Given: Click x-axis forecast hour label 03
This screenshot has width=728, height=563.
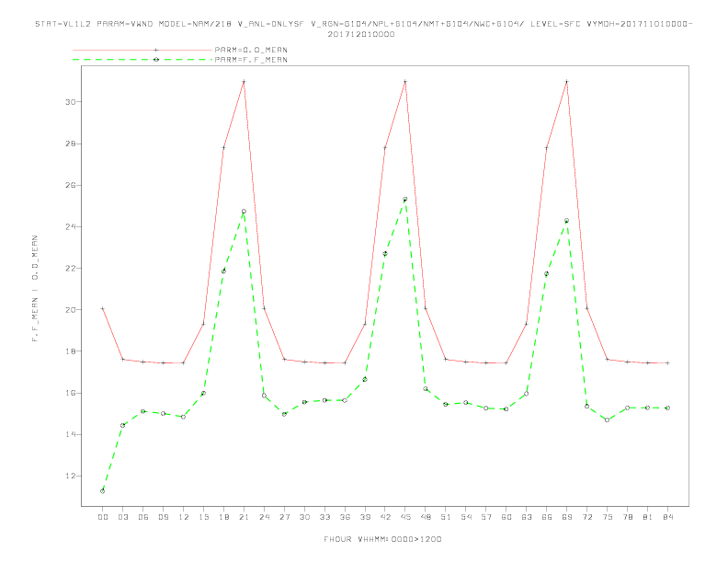Looking at the screenshot, I should coord(122,517).
